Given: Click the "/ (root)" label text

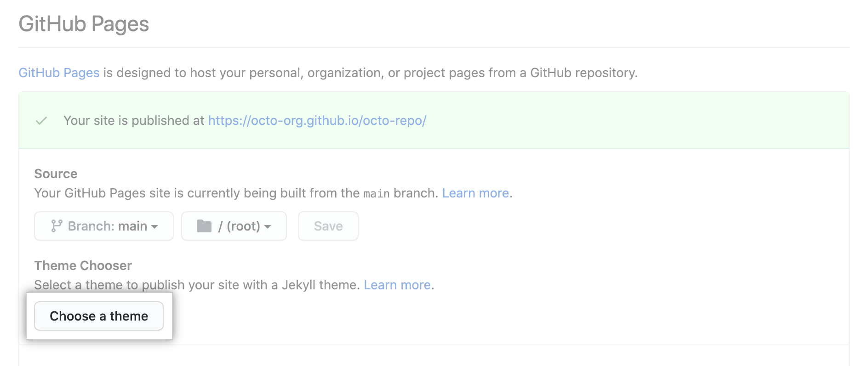Looking at the screenshot, I should (x=239, y=226).
